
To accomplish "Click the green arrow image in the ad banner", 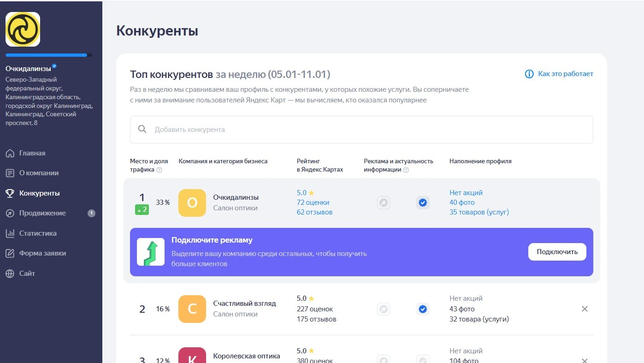I will click(151, 252).
